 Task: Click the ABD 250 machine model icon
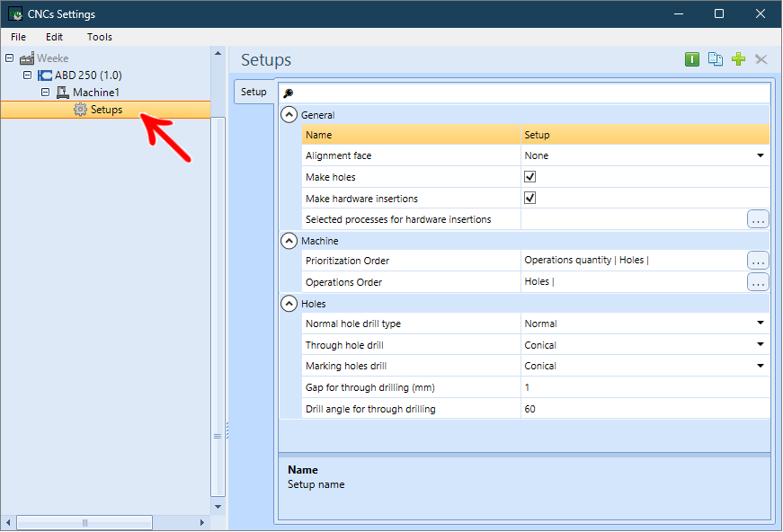(x=45, y=75)
